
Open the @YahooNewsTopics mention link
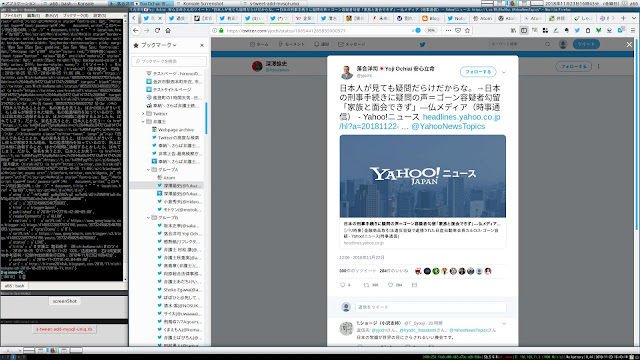click(x=448, y=126)
